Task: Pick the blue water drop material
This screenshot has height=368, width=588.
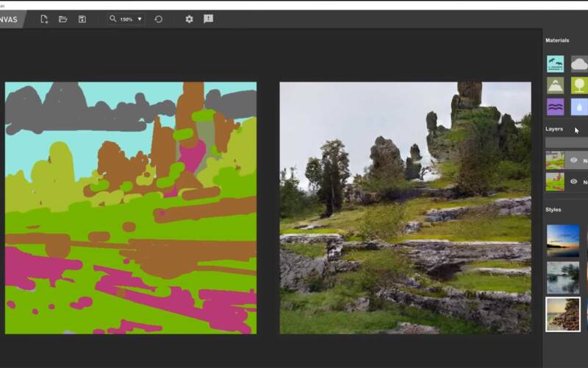Action: 579,107
